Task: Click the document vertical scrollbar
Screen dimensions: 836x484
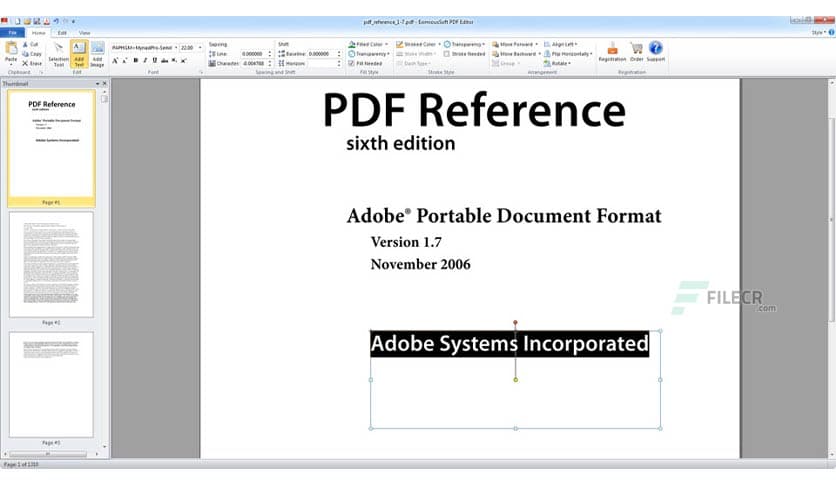Action: coord(832,220)
